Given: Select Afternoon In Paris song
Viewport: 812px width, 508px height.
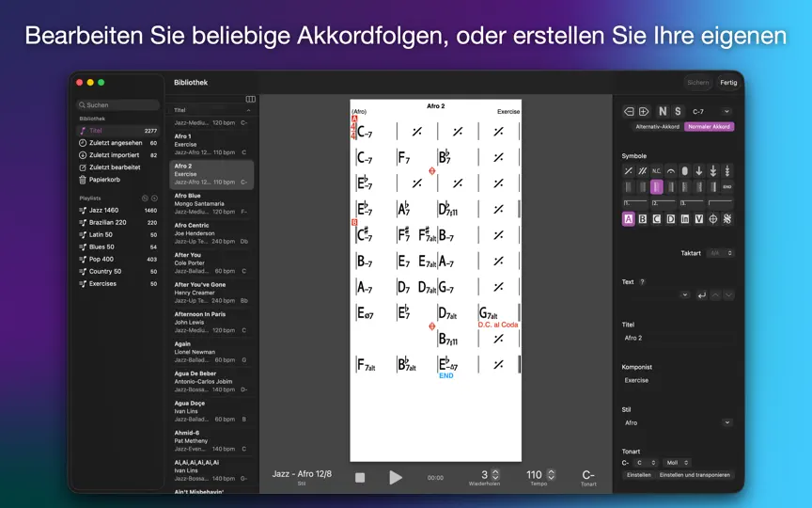Looking at the screenshot, I should (211, 322).
